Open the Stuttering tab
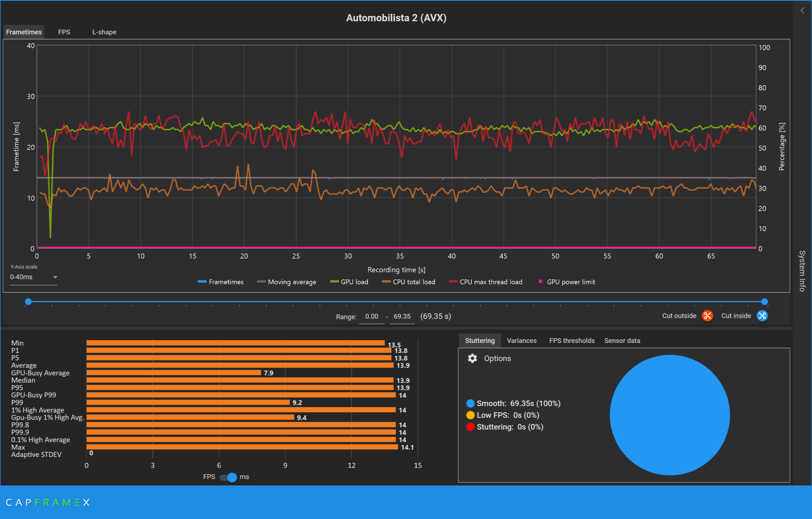Screen dimensions: 812x519 479,340
